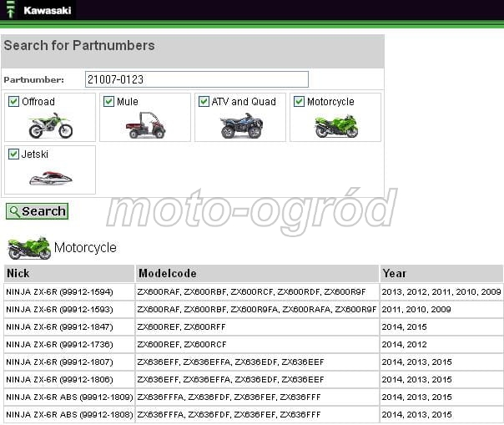Click the Year column header
The image size is (504, 425).
(441, 273)
